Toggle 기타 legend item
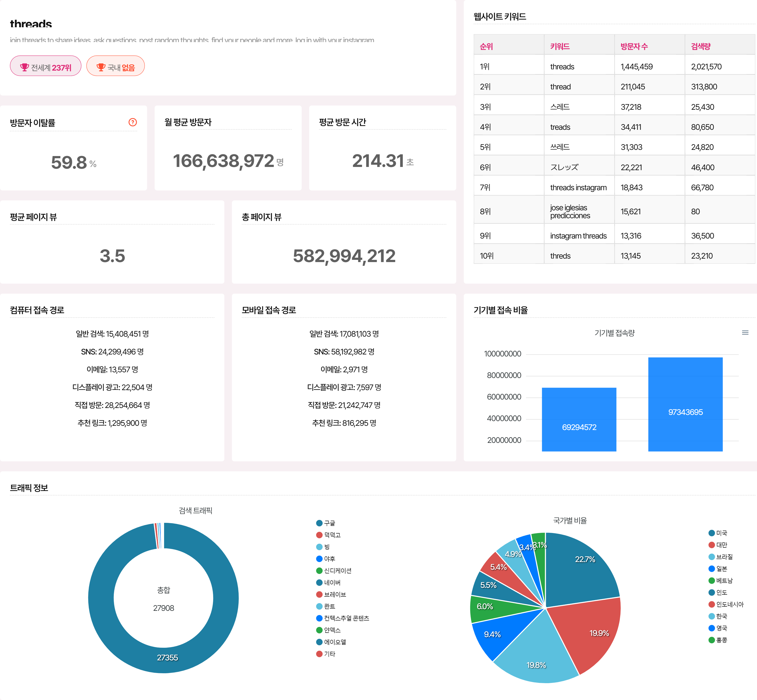 (326, 654)
